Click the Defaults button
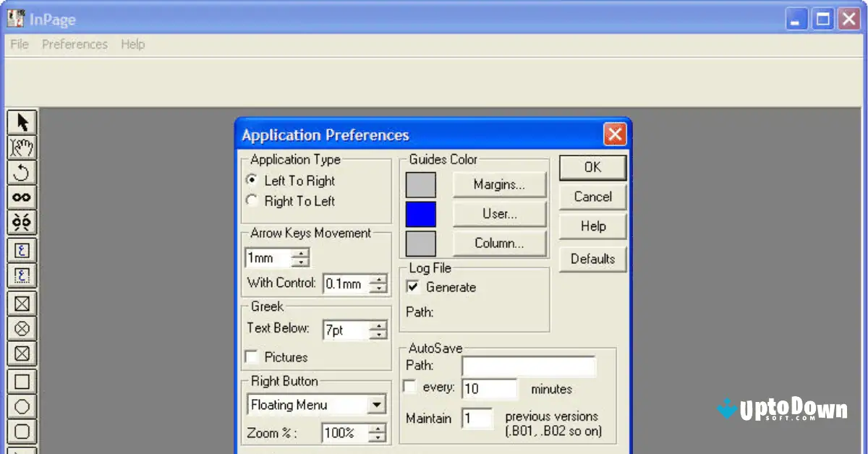Image resolution: width=868 pixels, height=454 pixels. tap(592, 259)
